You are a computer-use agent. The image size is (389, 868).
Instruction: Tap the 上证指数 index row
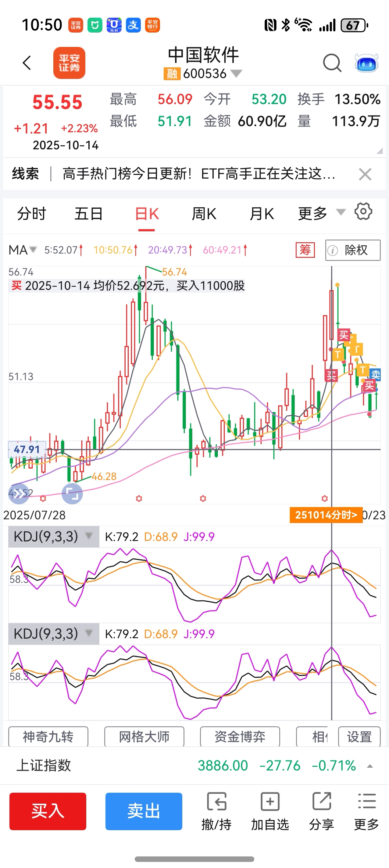point(194,766)
